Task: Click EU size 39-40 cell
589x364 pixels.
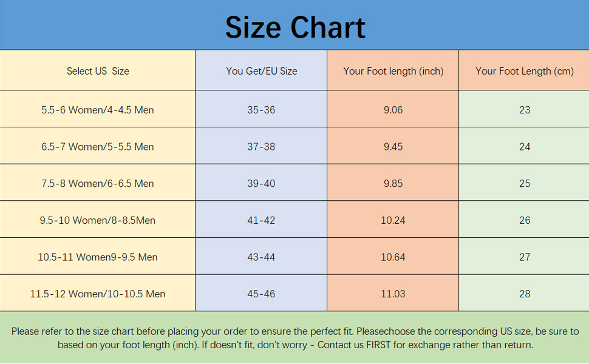Action: [261, 183]
